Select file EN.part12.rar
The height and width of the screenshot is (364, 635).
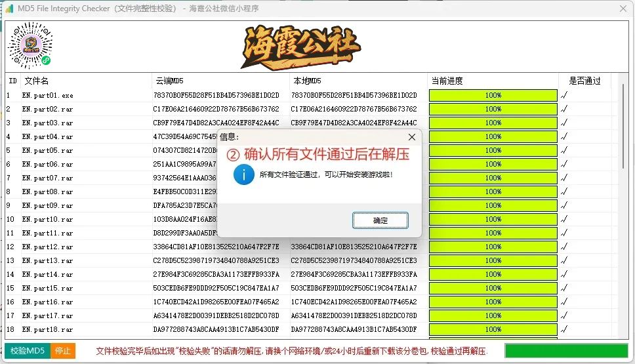tap(48, 247)
